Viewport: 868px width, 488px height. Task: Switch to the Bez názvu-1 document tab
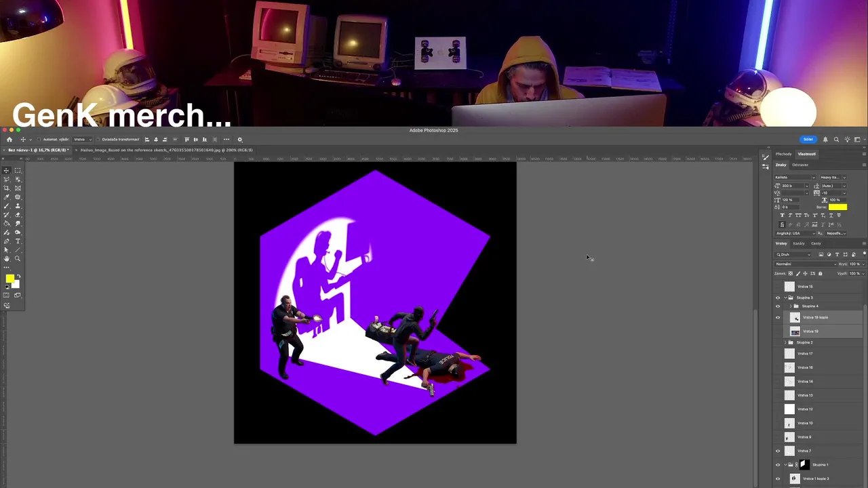pyautogui.click(x=39, y=150)
